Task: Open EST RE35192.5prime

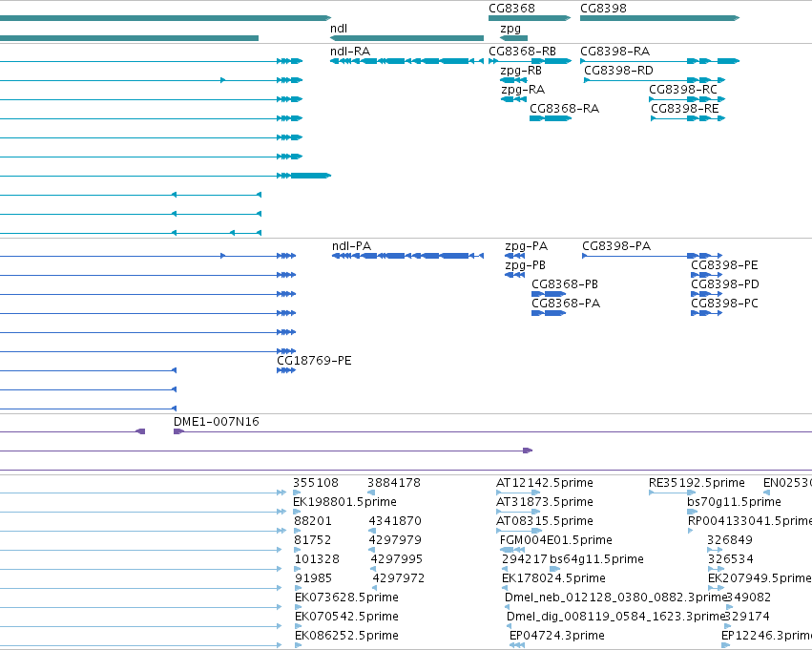Action: pos(697,483)
